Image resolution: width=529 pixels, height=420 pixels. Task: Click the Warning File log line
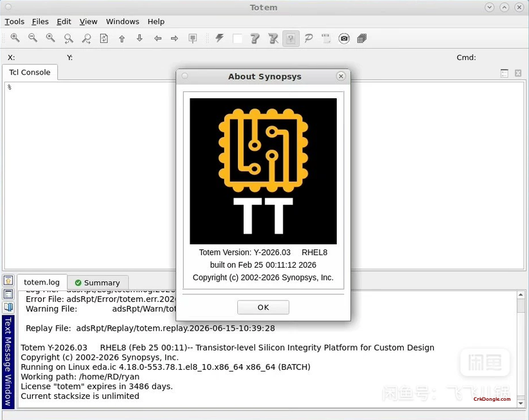pos(101,309)
